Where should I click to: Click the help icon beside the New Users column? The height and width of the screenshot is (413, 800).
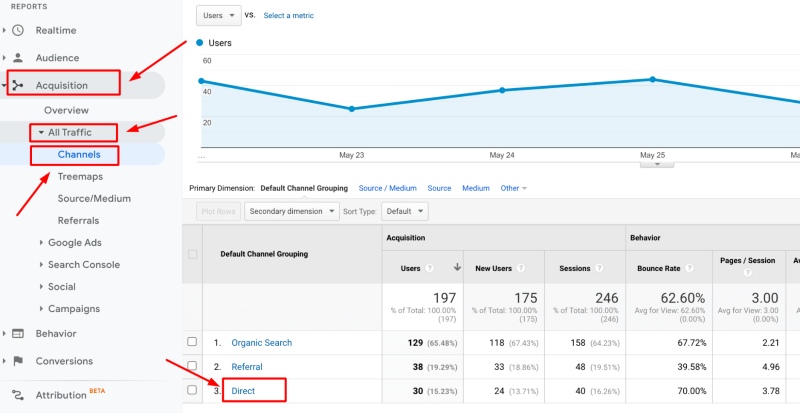click(520, 268)
